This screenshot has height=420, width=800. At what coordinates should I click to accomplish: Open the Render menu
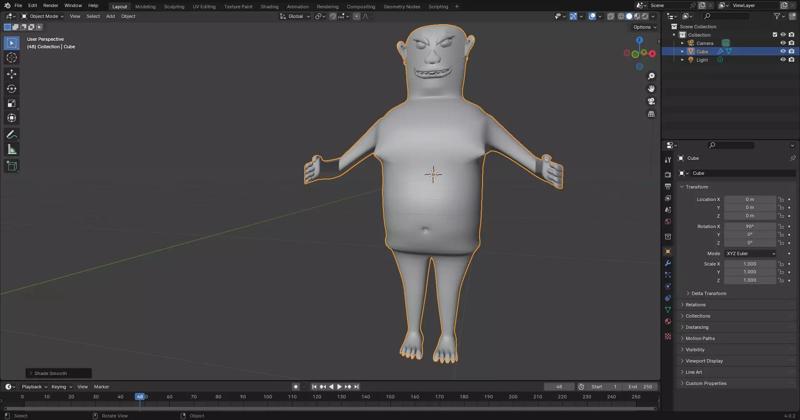click(50, 5)
